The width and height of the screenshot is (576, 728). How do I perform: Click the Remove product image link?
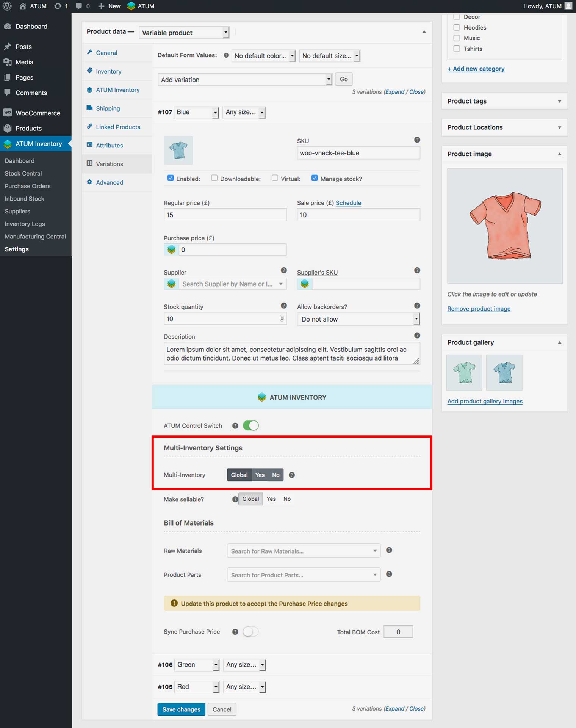point(479,309)
